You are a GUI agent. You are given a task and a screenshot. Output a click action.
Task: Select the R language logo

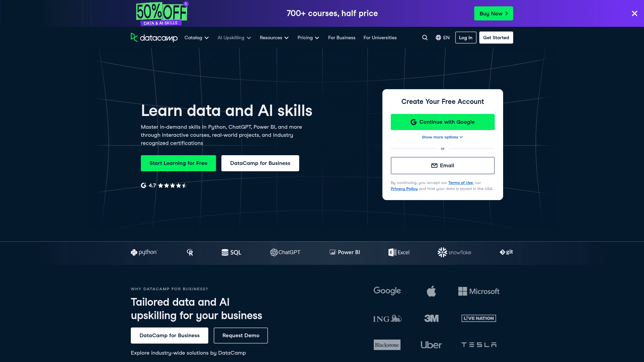click(x=190, y=252)
